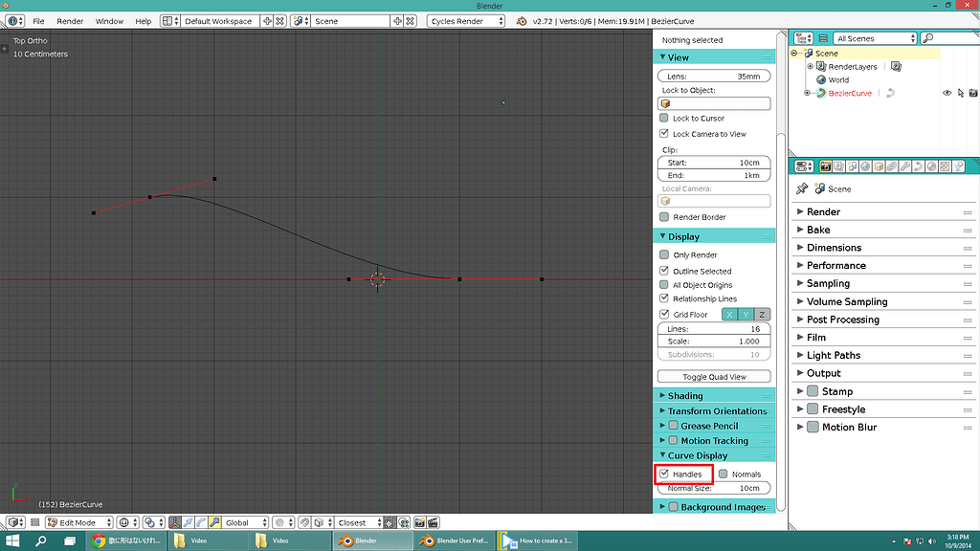980x551 pixels.
Task: Enable curve Normals display checkbox
Action: pyautogui.click(x=724, y=474)
